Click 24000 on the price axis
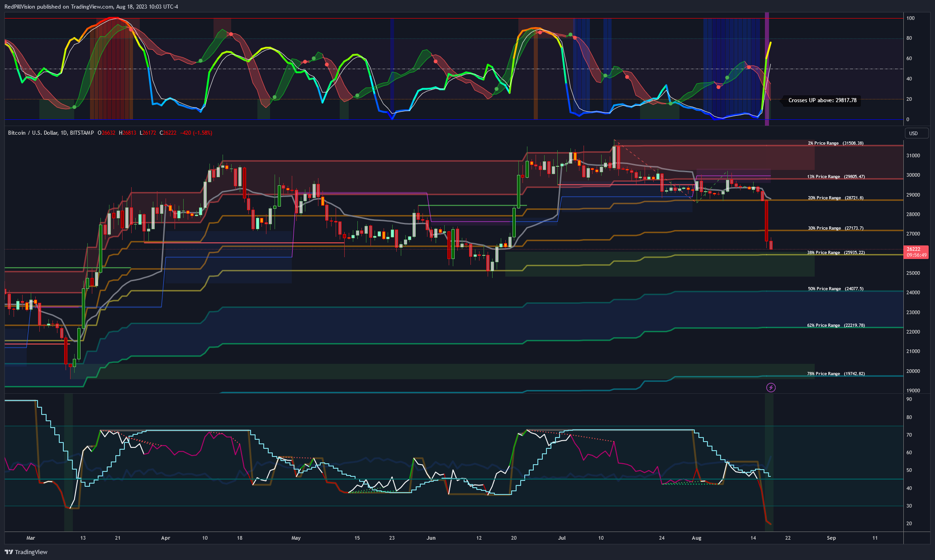935x560 pixels. pos(913,292)
